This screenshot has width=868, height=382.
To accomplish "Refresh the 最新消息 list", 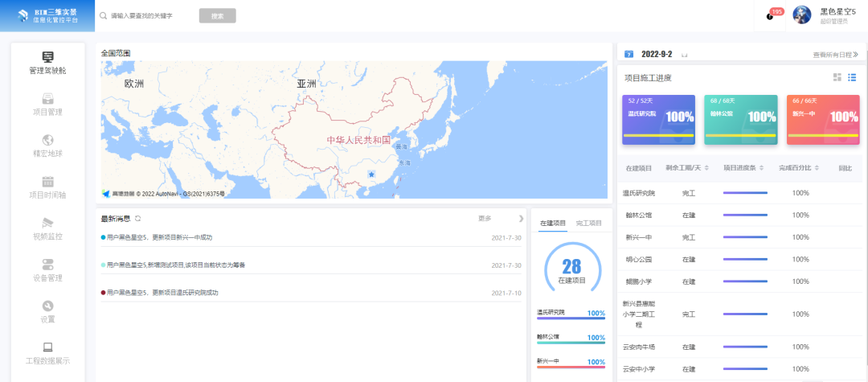I will coord(138,219).
